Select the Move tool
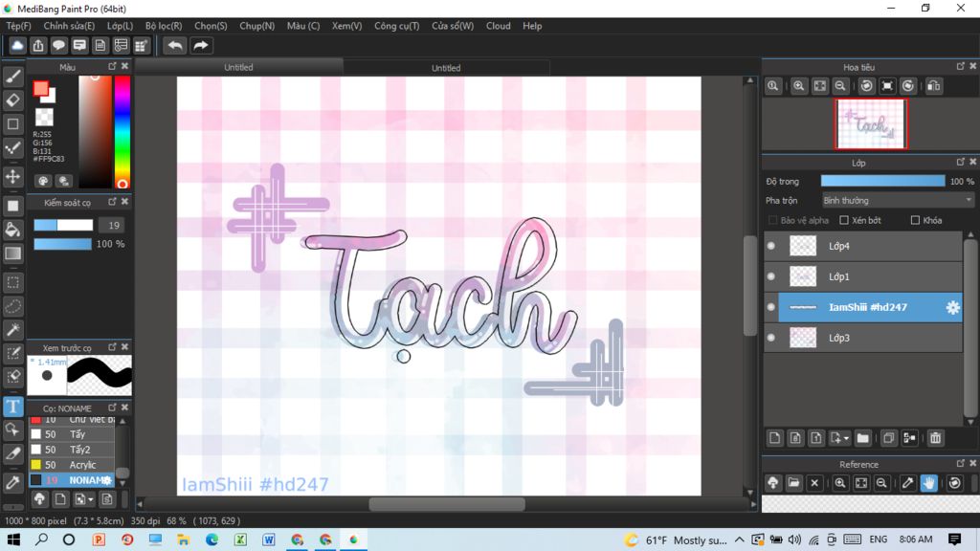Viewport: 980px width, 551px height. point(12,177)
